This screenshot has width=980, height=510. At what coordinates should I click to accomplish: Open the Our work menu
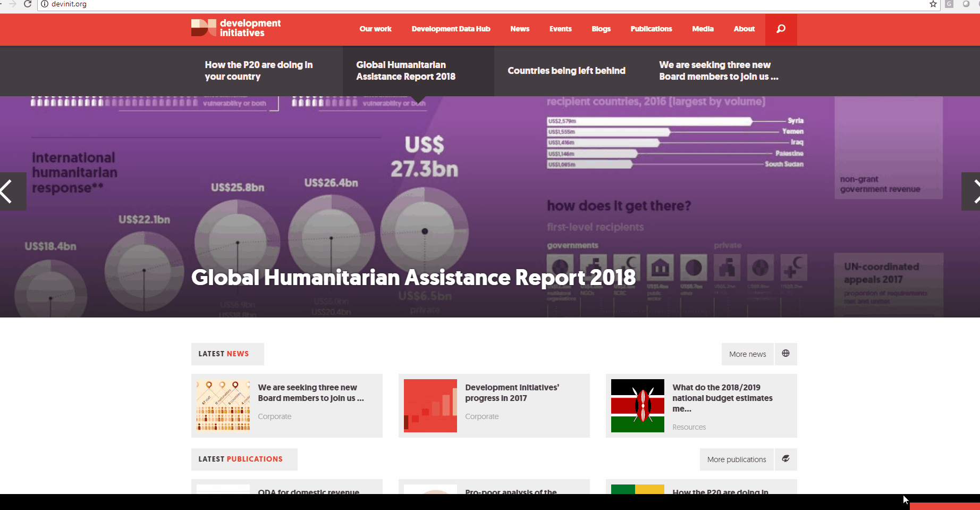pos(375,29)
